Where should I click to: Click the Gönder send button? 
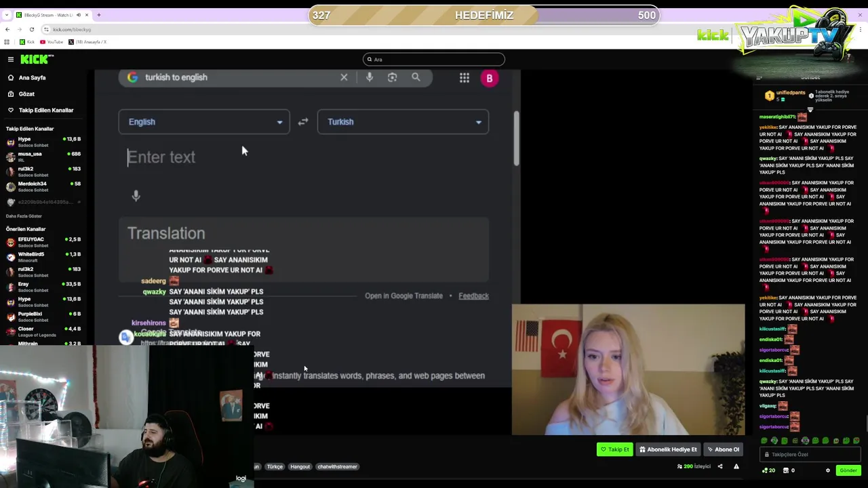pos(848,471)
